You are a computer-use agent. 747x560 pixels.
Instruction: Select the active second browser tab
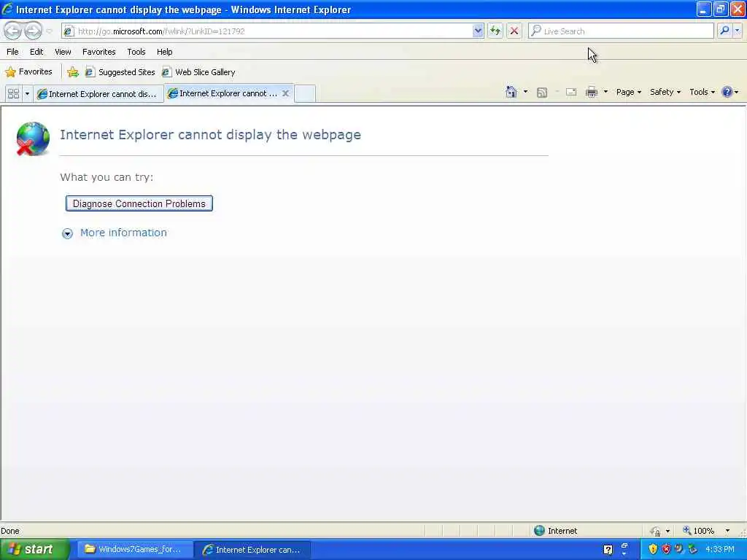[223, 93]
